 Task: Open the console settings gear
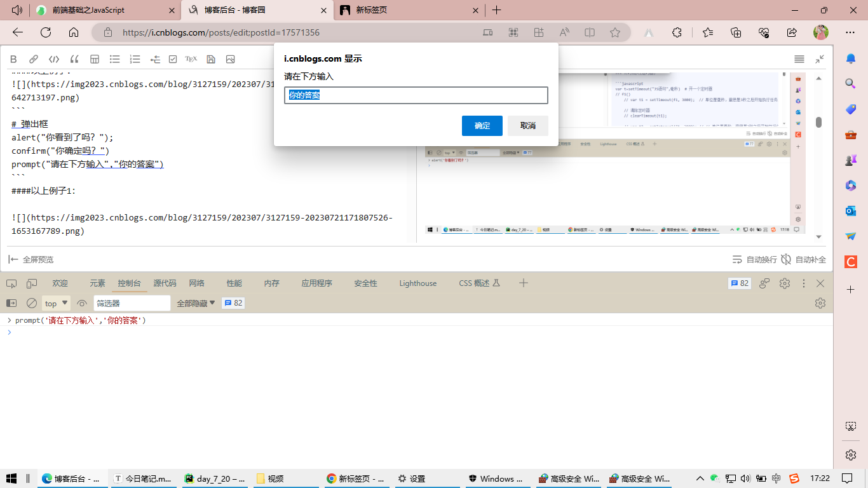point(820,303)
